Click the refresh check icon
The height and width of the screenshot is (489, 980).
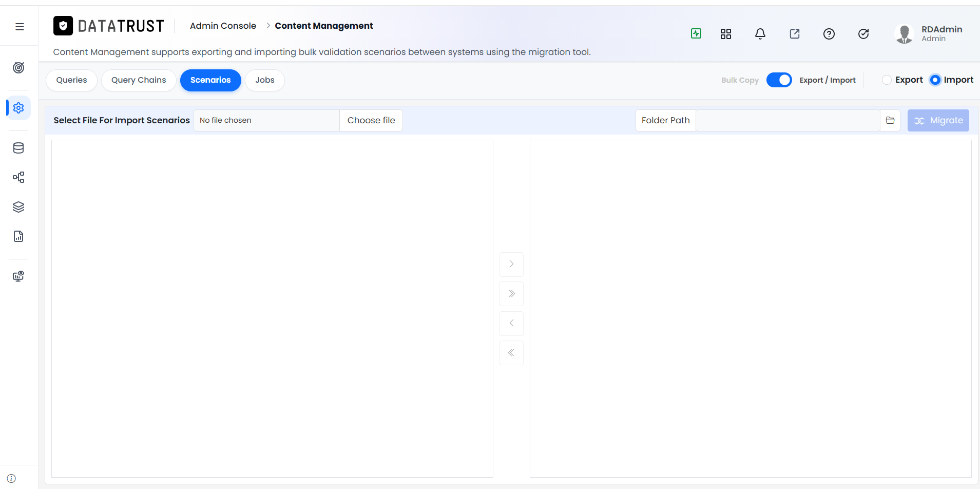pyautogui.click(x=863, y=34)
